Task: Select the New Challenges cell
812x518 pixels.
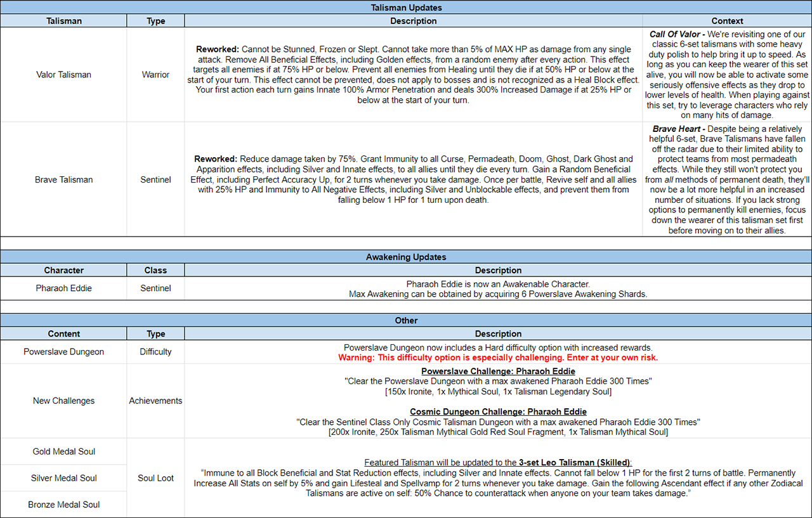Action: pyautogui.click(x=63, y=401)
